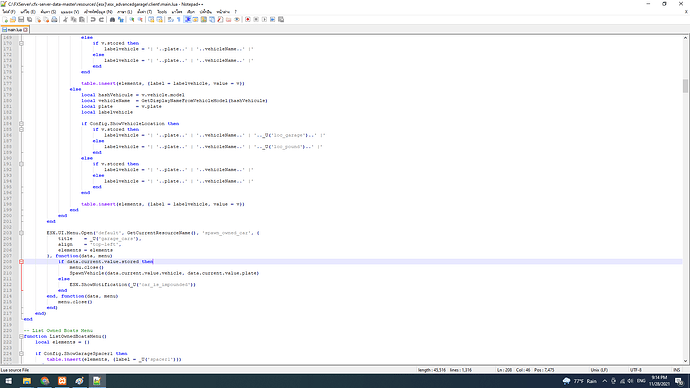Viewport: 690px width, 388px height.
Task: Click the vertical scrollbar thumb
Action: (685, 86)
